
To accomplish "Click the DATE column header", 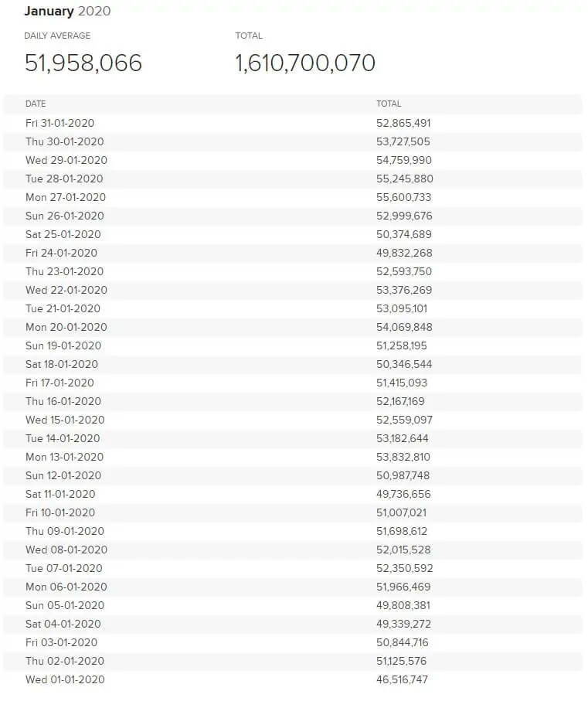I will (x=36, y=104).
